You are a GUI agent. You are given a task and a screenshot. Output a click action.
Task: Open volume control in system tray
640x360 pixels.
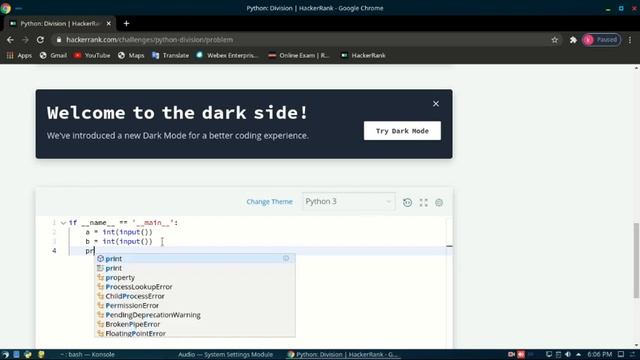(568, 354)
